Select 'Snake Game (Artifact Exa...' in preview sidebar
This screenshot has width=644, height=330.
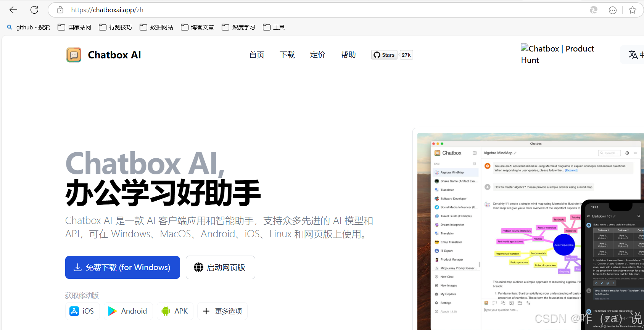(x=456, y=181)
